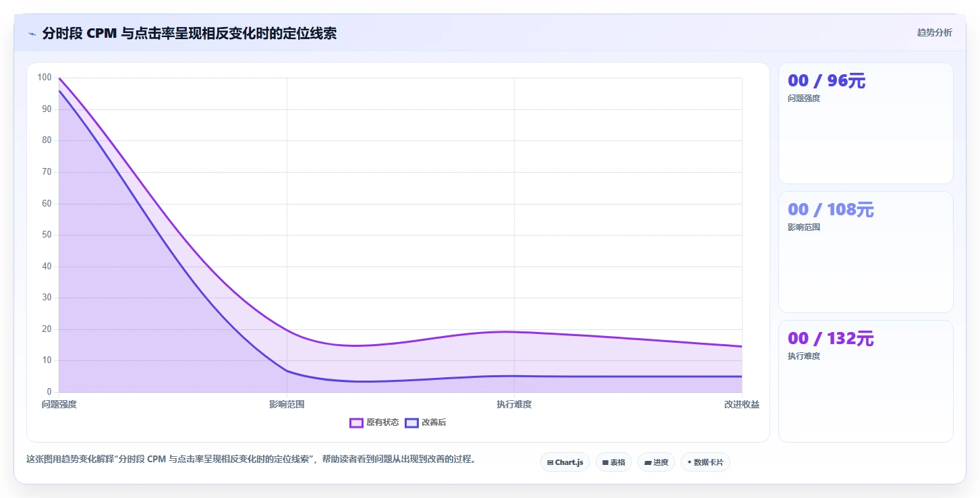This screenshot has width=980, height=498.
Task: Click the 影响范围 x-axis label
Action: (x=287, y=404)
